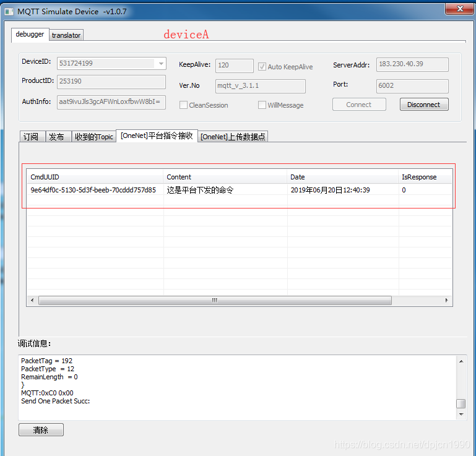Toggle the Auto KeepAlive checkbox
This screenshot has height=456, width=476.
(262, 67)
